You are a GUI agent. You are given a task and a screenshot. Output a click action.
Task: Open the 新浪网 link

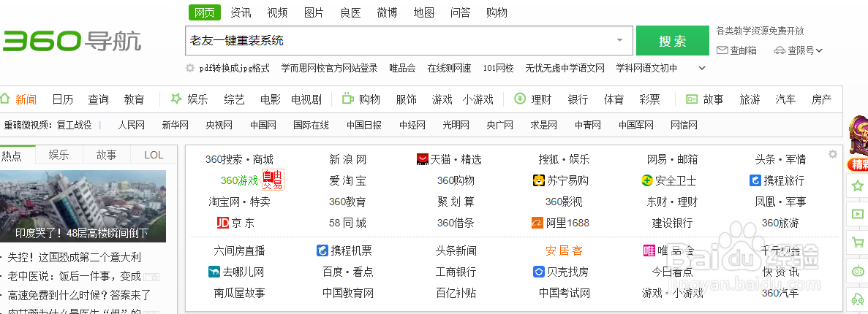(x=347, y=159)
